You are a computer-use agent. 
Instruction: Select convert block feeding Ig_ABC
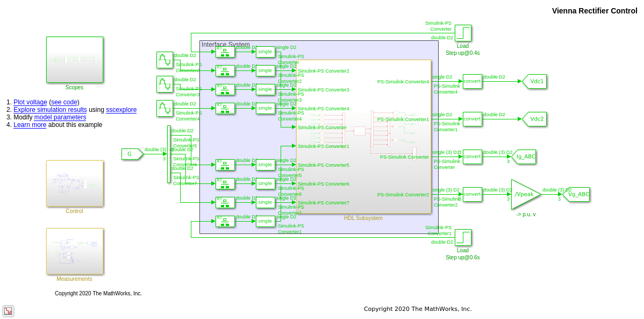(473, 157)
